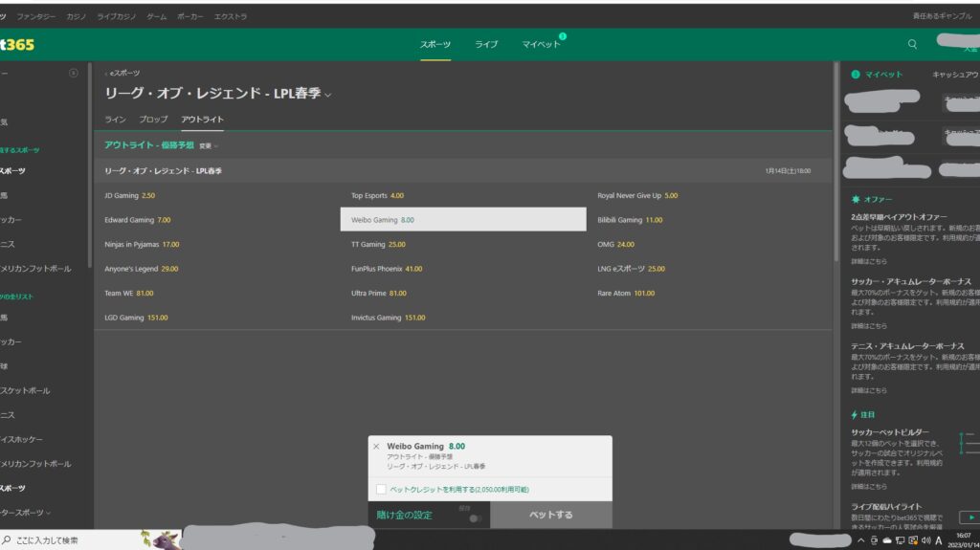Choose アイスホッケー in the left sidebar
This screenshot has height=550, width=980.
[x=21, y=439]
